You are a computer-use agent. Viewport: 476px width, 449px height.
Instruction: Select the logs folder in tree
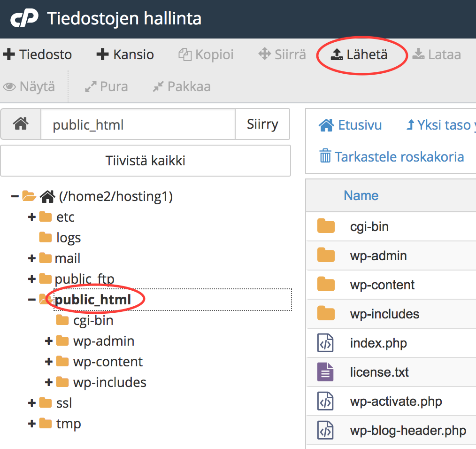coord(68,238)
